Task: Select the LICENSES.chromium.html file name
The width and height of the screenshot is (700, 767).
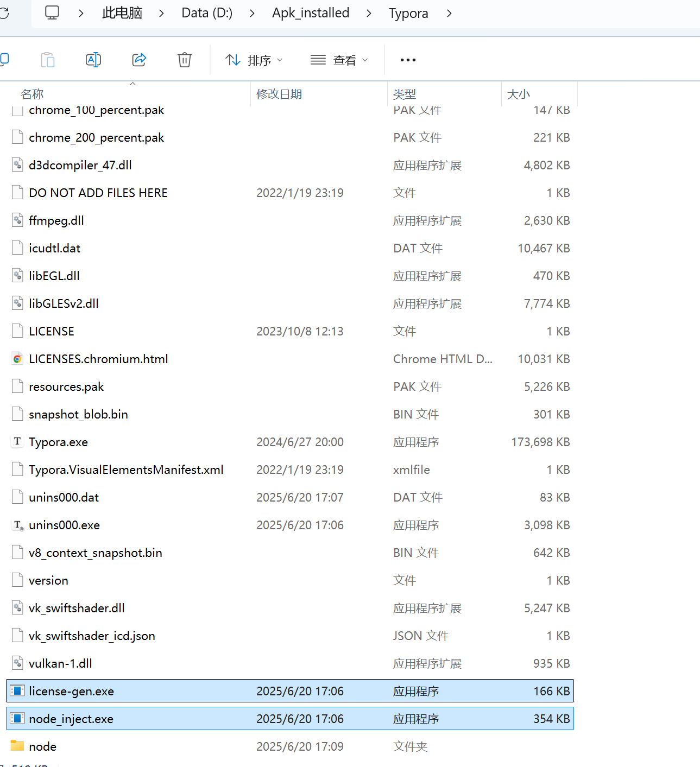Action: coord(98,359)
